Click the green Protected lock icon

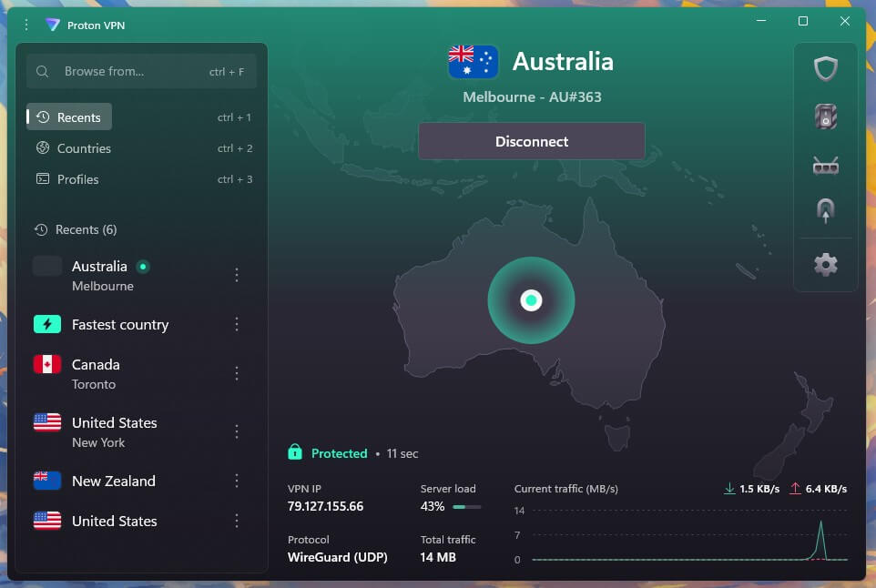[295, 451]
